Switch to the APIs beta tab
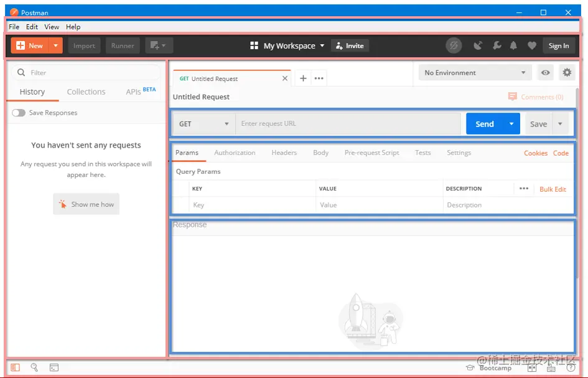588x378 pixels. click(x=141, y=91)
